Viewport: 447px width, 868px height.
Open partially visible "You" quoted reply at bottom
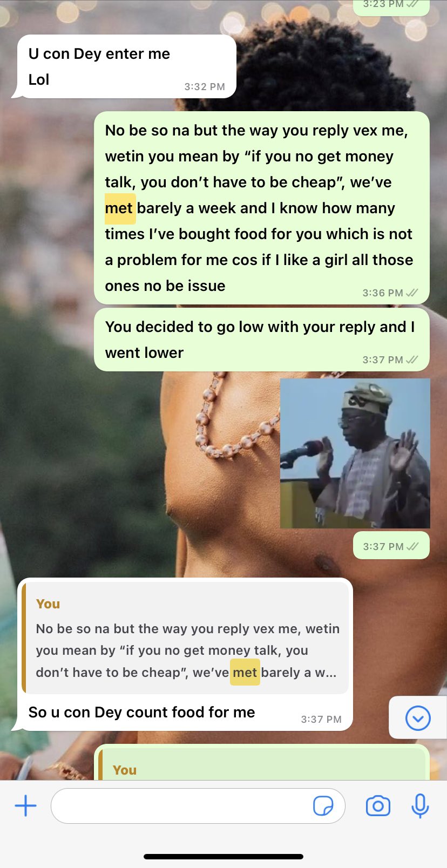[262, 763]
